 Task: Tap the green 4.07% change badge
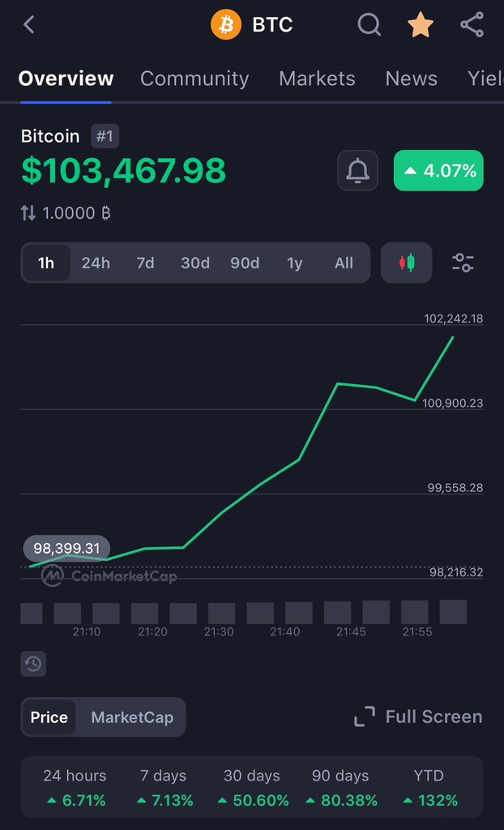438,170
